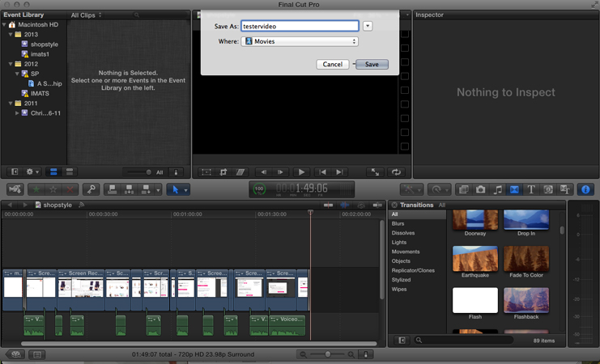This screenshot has width=600, height=364.
Task: Select Lights transitions category
Action: tap(399, 243)
